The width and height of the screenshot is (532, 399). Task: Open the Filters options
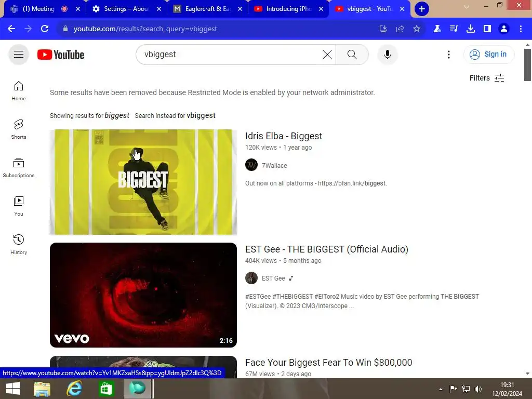coord(486,78)
